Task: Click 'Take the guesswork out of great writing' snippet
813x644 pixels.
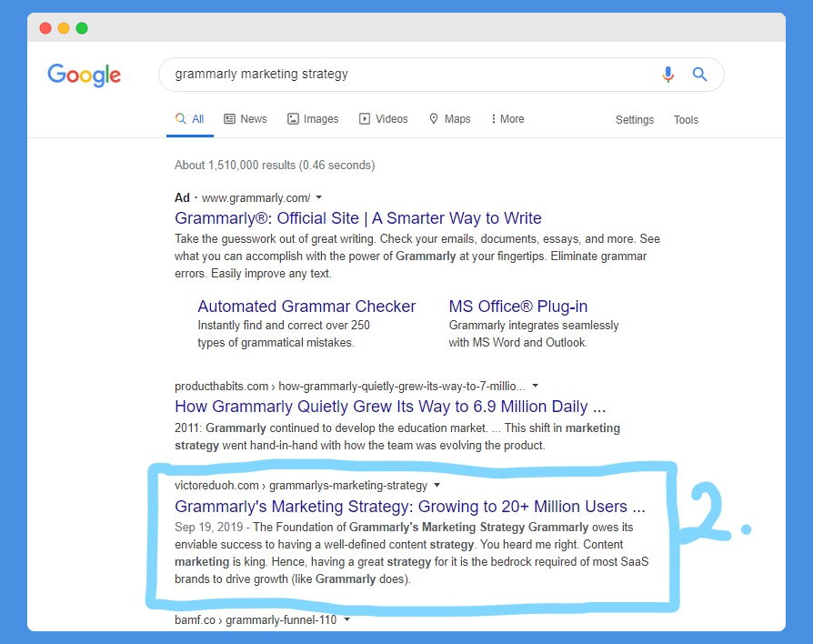Action: [x=417, y=257]
